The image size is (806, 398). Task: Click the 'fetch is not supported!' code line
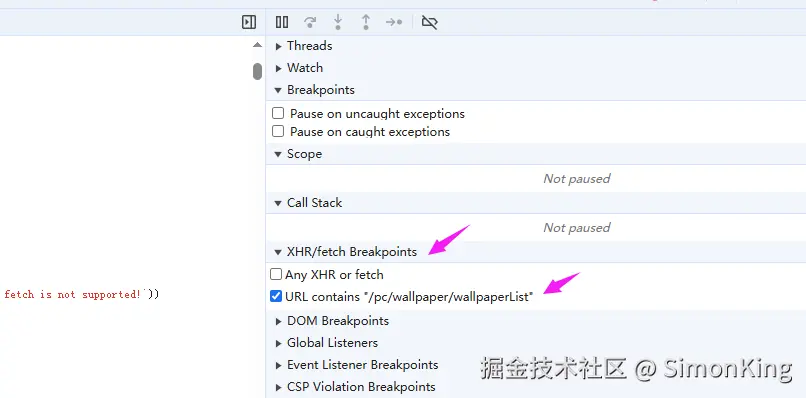point(82,295)
